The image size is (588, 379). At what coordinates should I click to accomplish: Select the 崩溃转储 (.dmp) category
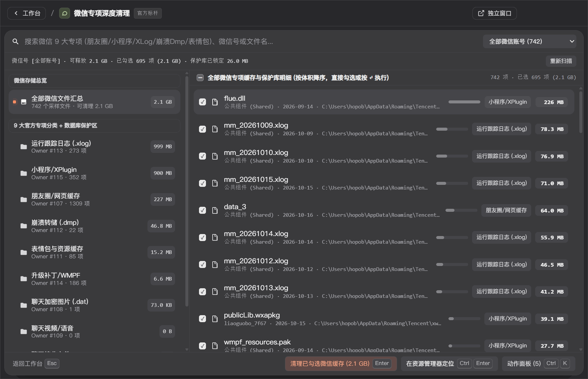pyautogui.click(x=94, y=226)
